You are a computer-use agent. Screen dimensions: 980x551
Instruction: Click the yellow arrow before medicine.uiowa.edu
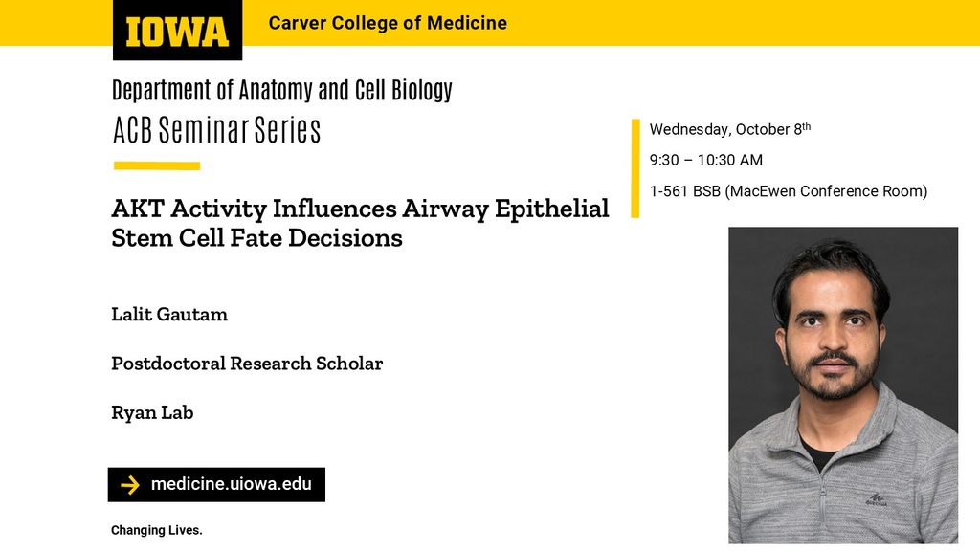(130, 485)
